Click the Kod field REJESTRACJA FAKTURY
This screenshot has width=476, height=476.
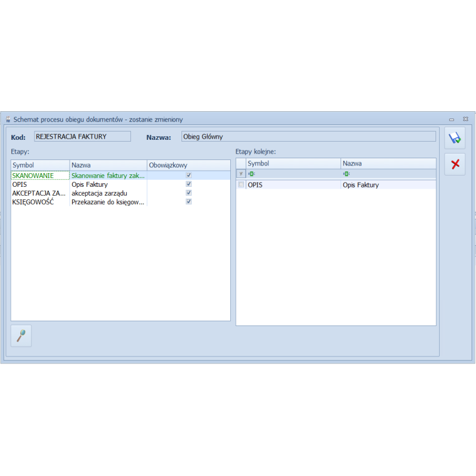pyautogui.click(x=82, y=136)
